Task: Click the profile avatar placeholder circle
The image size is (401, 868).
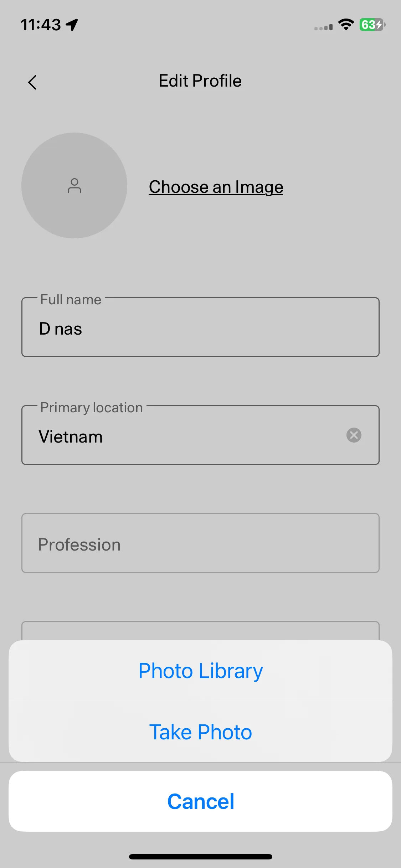Action: 74,185
